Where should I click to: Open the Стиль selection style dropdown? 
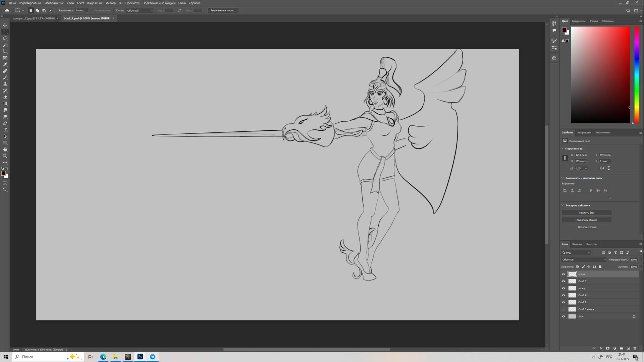point(139,11)
